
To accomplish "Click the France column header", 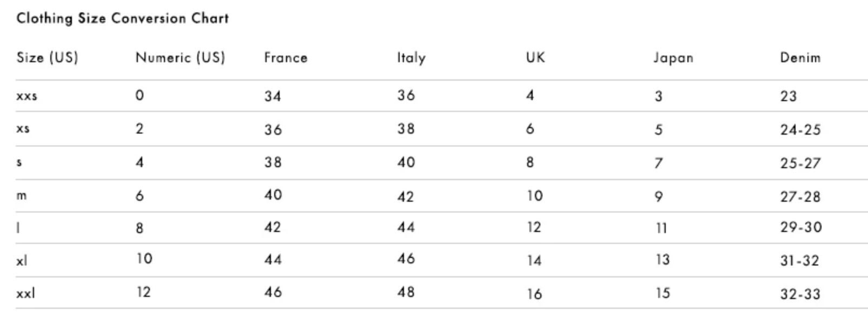I will tap(286, 58).
